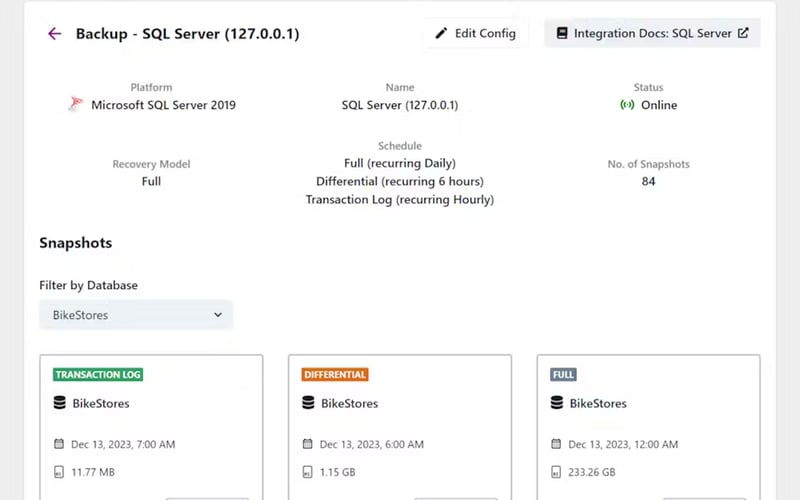Click the back arrow icon

click(54, 34)
